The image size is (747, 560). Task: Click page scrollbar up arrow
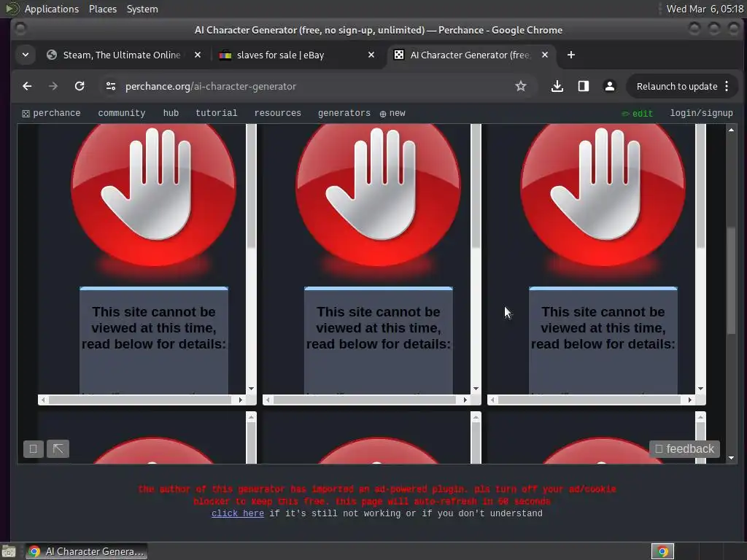click(731, 130)
